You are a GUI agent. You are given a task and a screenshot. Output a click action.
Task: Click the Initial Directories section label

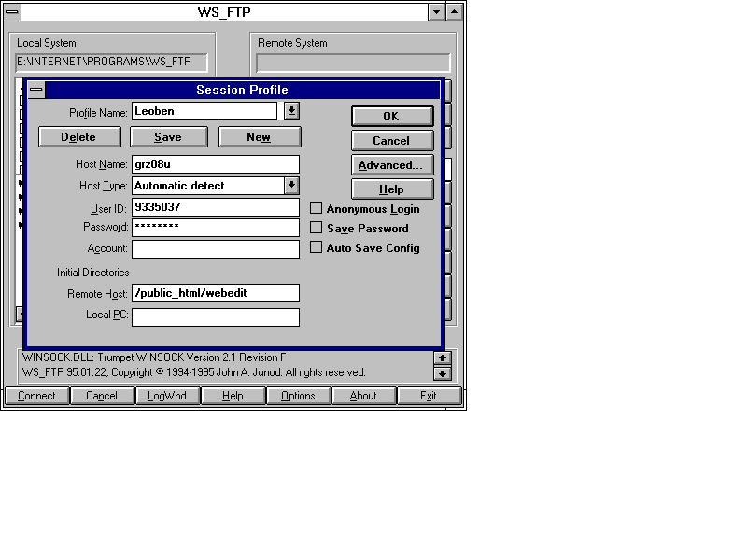point(92,273)
